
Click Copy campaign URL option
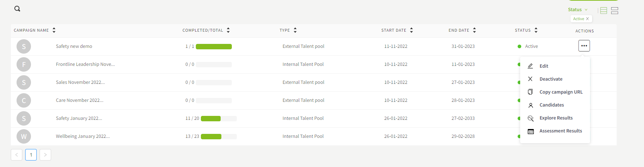tap(560, 92)
